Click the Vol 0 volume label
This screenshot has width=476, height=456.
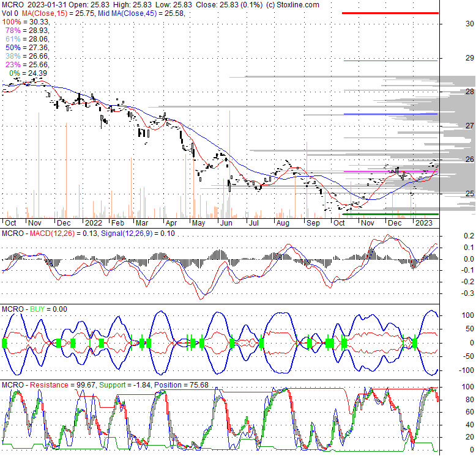[x=10, y=13]
